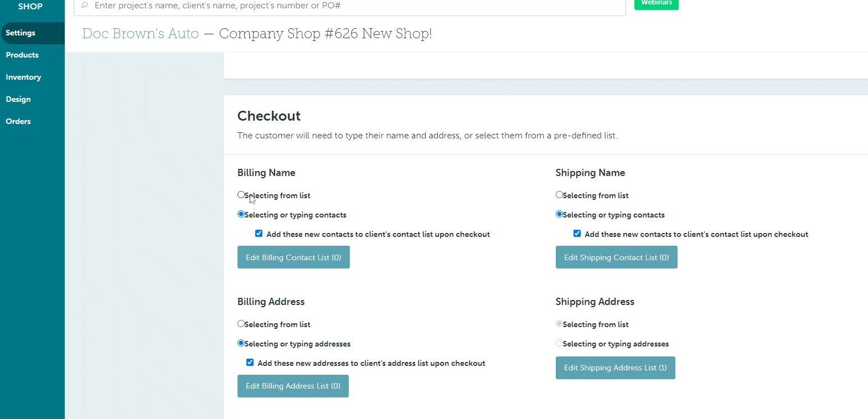
Task: Click Edit Shipping Address List (1)
Action: click(x=615, y=368)
